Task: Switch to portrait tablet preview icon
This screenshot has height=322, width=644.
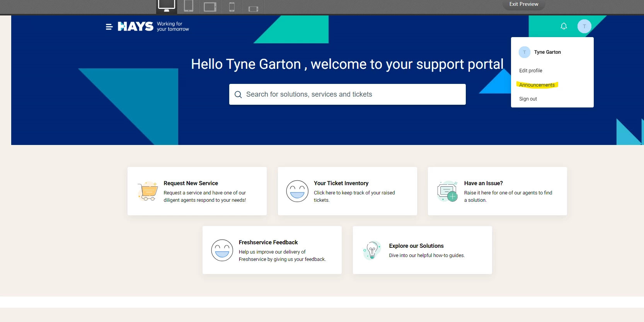Action: pyautogui.click(x=189, y=6)
